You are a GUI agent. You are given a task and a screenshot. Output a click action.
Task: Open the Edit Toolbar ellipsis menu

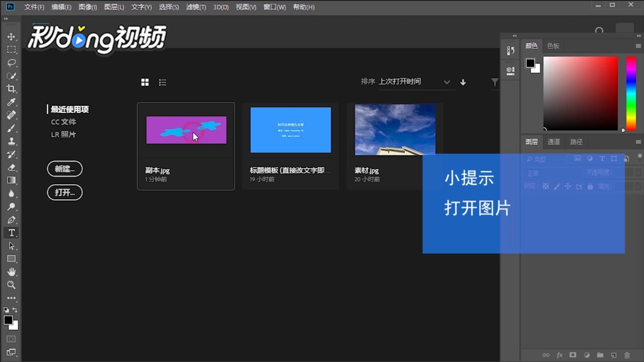point(11,298)
